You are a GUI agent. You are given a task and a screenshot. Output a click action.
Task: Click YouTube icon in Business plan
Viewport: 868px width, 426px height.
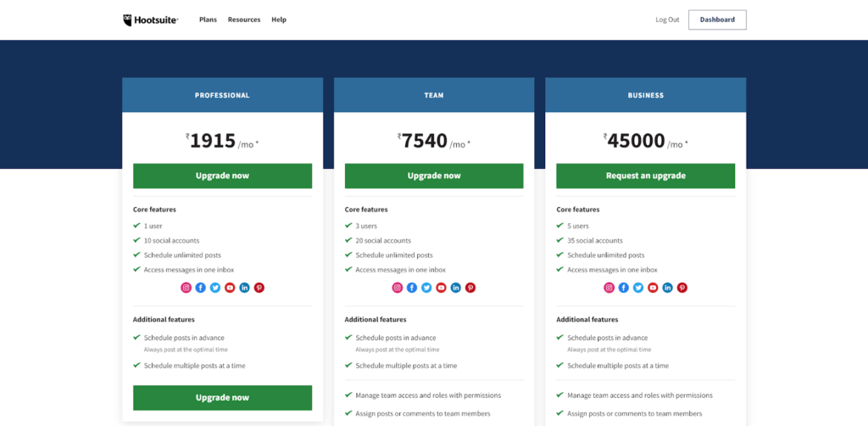point(653,288)
